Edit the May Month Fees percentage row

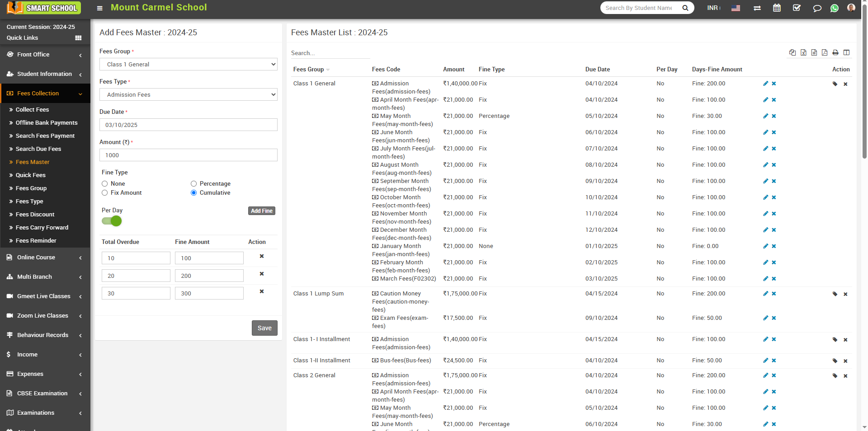click(x=765, y=116)
